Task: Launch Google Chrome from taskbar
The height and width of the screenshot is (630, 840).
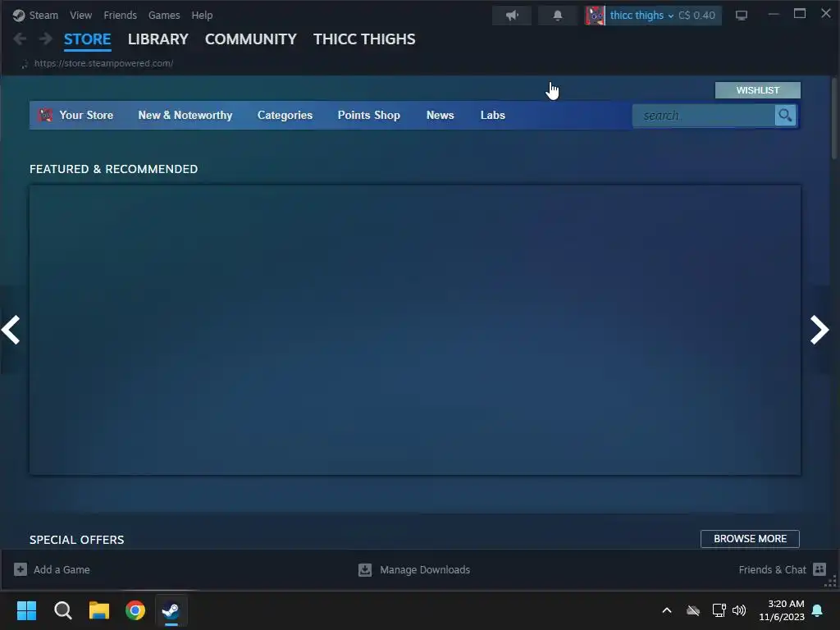Action: [x=135, y=610]
